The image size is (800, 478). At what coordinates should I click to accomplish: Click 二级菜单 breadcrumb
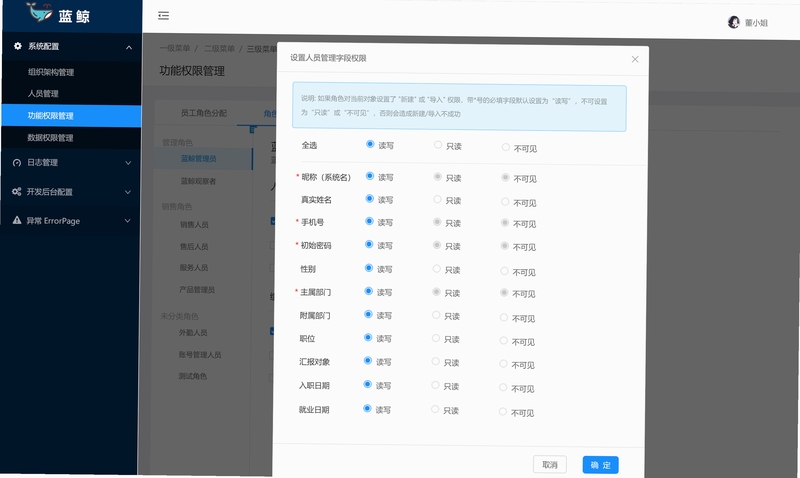tap(219, 48)
